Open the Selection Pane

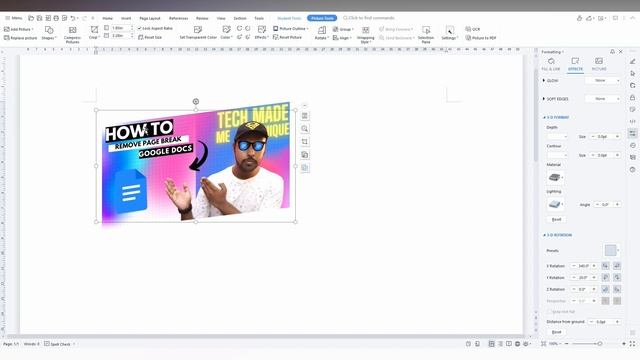pyautogui.click(x=426, y=34)
